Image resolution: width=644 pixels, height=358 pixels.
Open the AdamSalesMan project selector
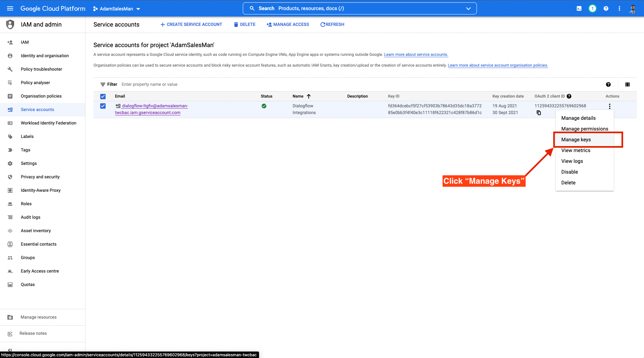117,9
